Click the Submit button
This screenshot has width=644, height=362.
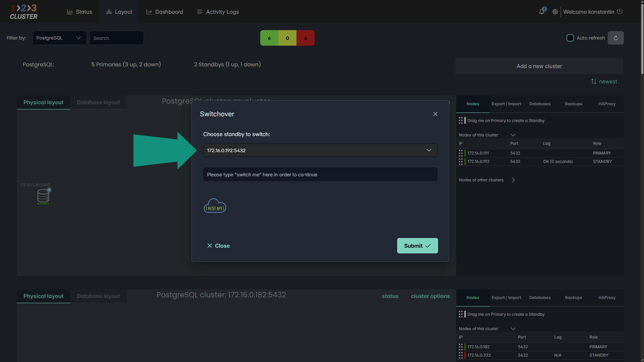tap(417, 246)
